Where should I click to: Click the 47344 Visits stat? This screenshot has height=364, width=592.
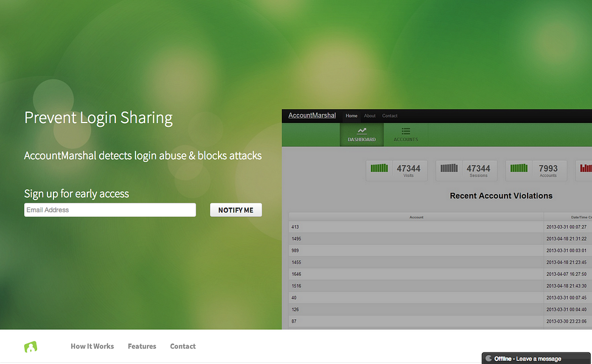[396, 170]
